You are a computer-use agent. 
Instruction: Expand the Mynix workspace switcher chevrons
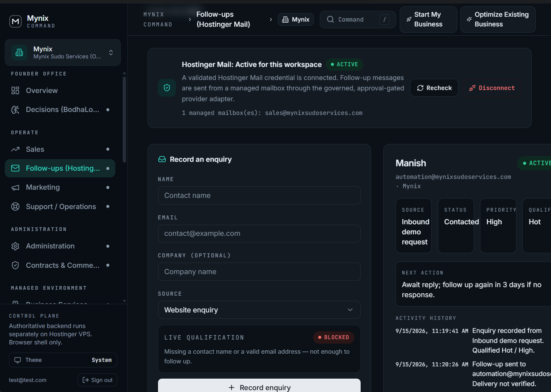click(x=111, y=52)
